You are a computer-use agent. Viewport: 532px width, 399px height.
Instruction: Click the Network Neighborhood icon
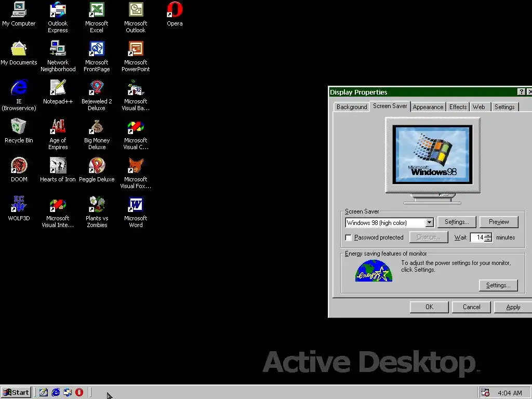point(58,56)
